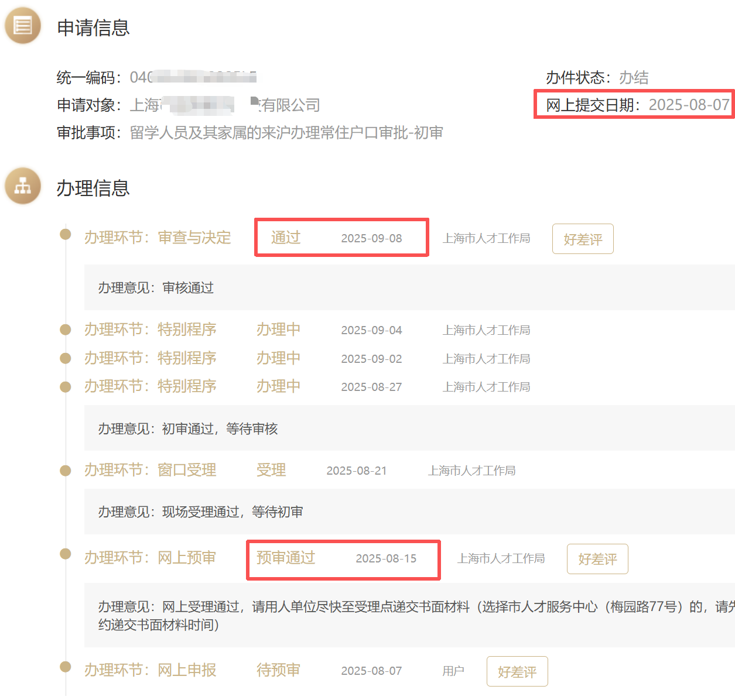Click the 现场受理通过，等待初审 comment box
The image size is (735, 700).
409,512
